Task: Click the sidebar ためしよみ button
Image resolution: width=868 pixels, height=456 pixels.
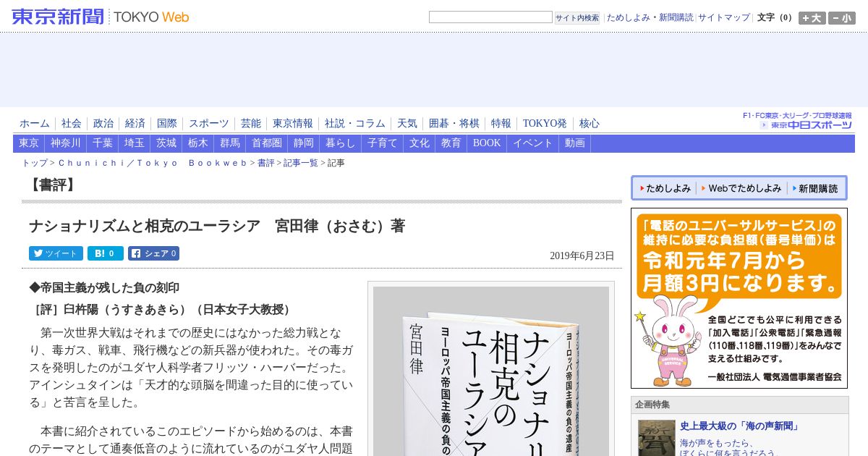Action: [665, 188]
